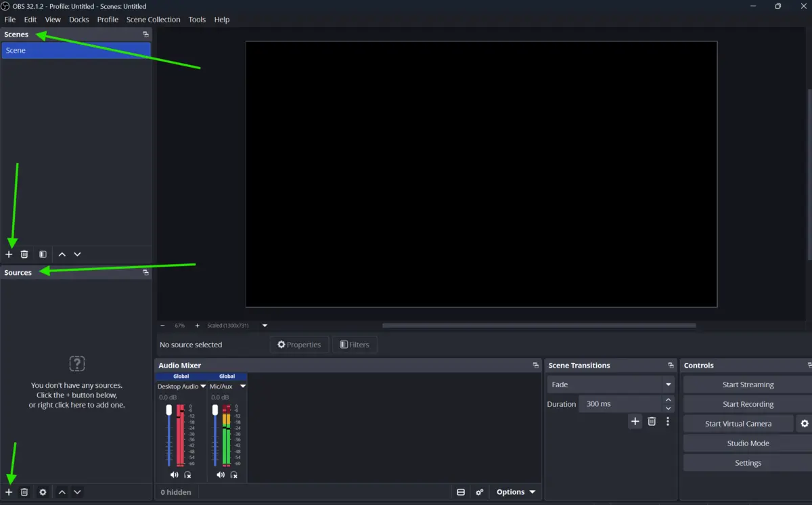Open advanced audio properties gears icon

pos(480,492)
